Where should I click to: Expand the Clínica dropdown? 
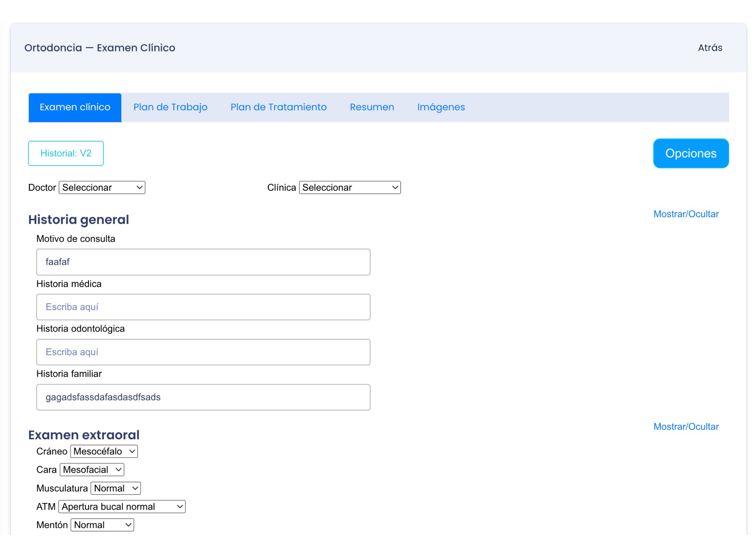(x=350, y=188)
